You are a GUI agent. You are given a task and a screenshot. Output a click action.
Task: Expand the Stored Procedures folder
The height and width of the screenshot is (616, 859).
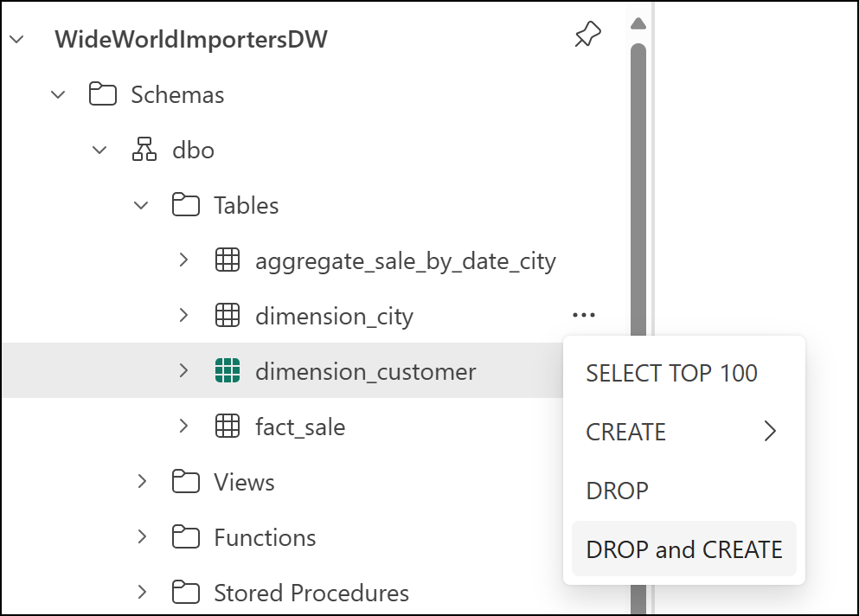[x=143, y=593]
